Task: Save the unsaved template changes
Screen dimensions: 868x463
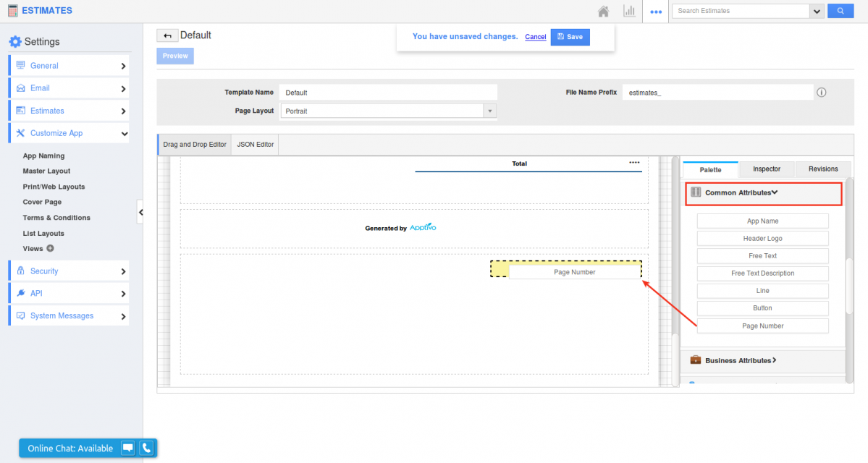Action: (x=570, y=37)
